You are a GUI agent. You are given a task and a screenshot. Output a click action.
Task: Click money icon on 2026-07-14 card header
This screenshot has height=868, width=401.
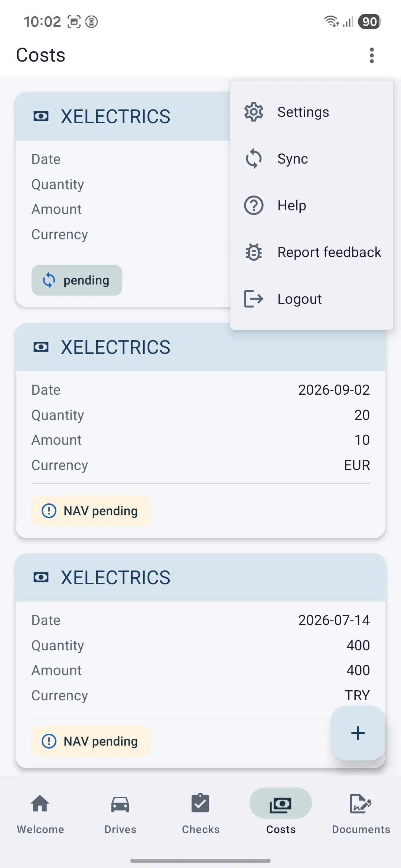pyautogui.click(x=41, y=578)
